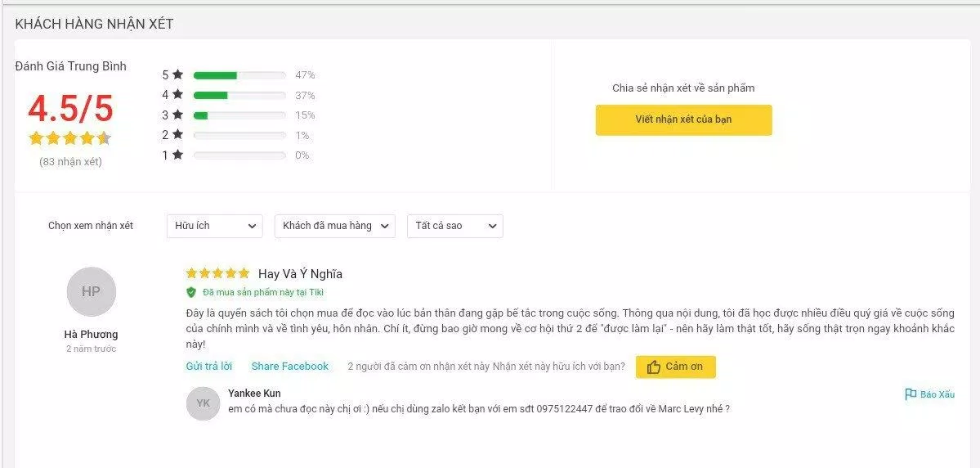Click the average rating gold stars
Viewport: 980px width, 468px height.
pos(69,138)
